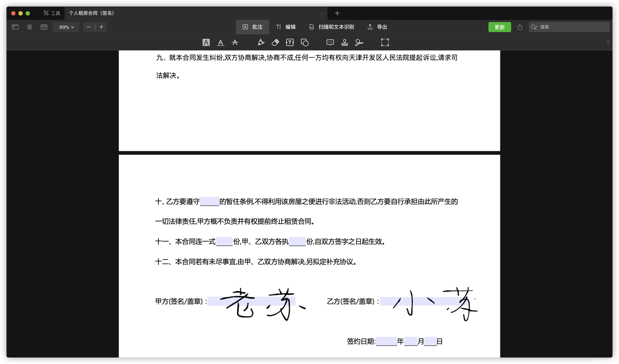
Task: Select the pen drawing tool
Action: [x=261, y=43]
